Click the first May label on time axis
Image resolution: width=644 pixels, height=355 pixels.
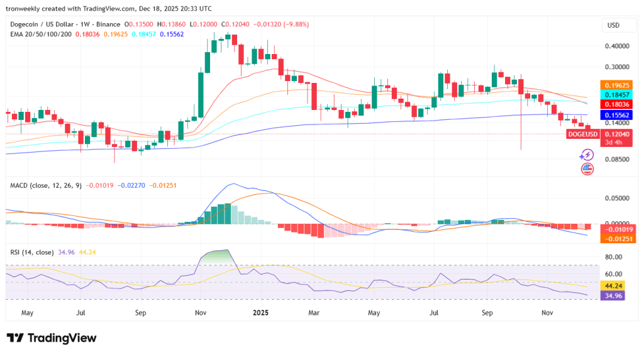click(27, 313)
